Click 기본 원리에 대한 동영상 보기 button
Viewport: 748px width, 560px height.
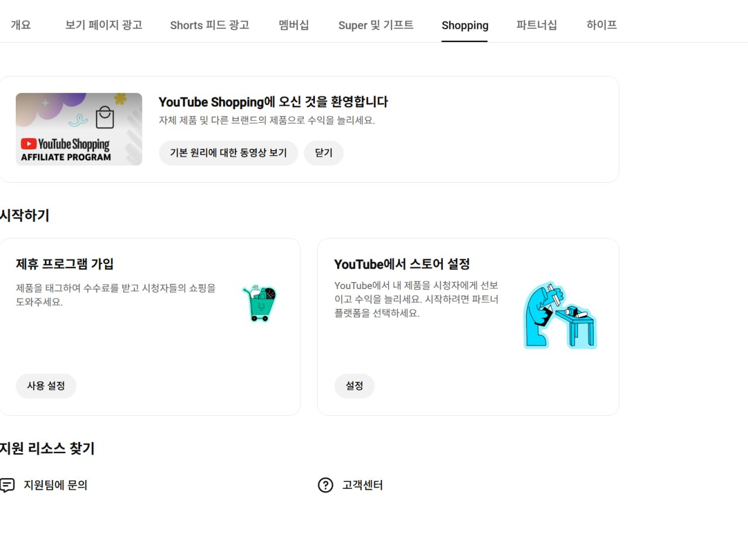point(228,153)
